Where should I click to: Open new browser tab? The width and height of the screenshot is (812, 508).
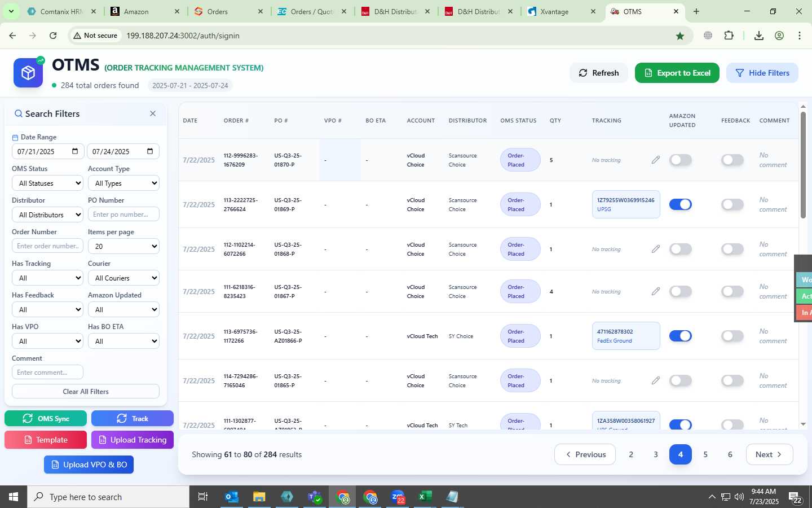(696, 11)
